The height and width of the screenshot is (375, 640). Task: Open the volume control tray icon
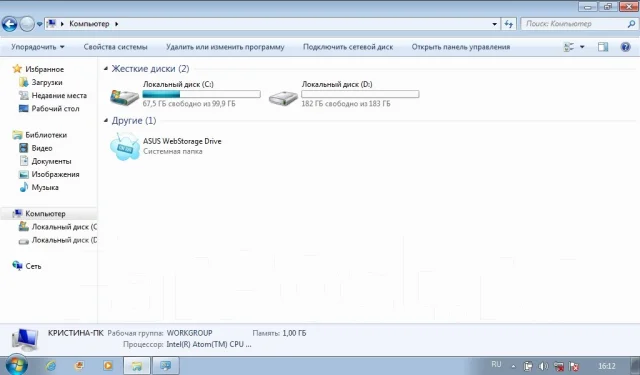pyautogui.click(x=543, y=366)
